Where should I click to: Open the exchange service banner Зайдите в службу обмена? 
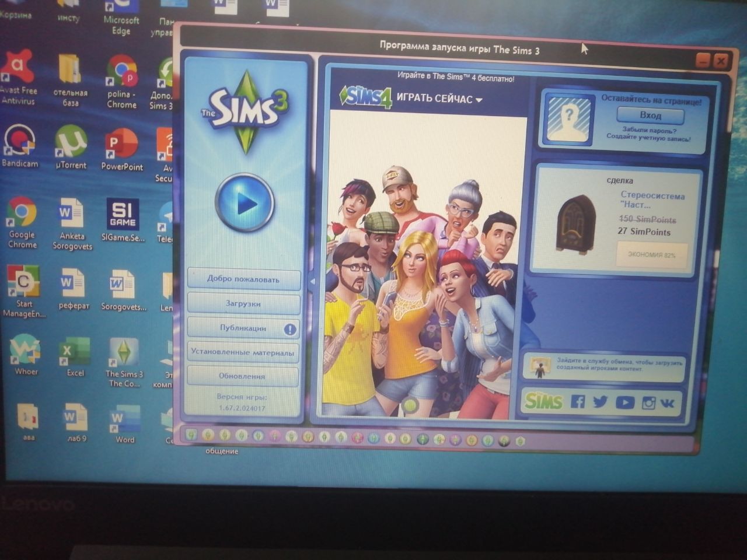point(605,366)
